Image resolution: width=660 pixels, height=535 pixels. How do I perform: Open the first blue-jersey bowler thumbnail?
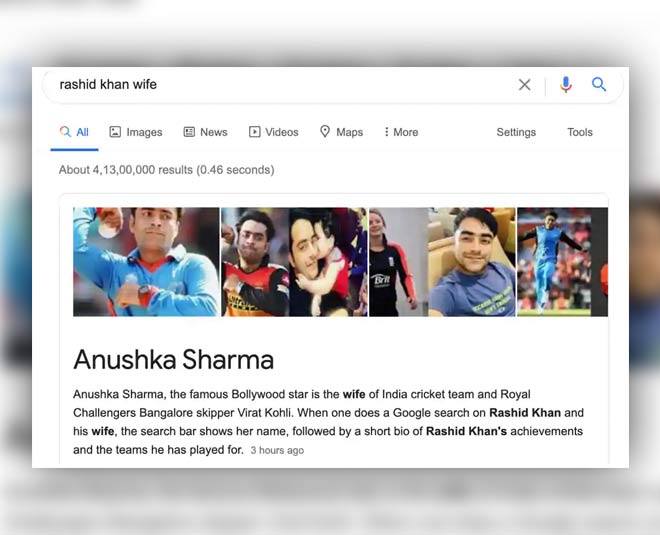146,262
